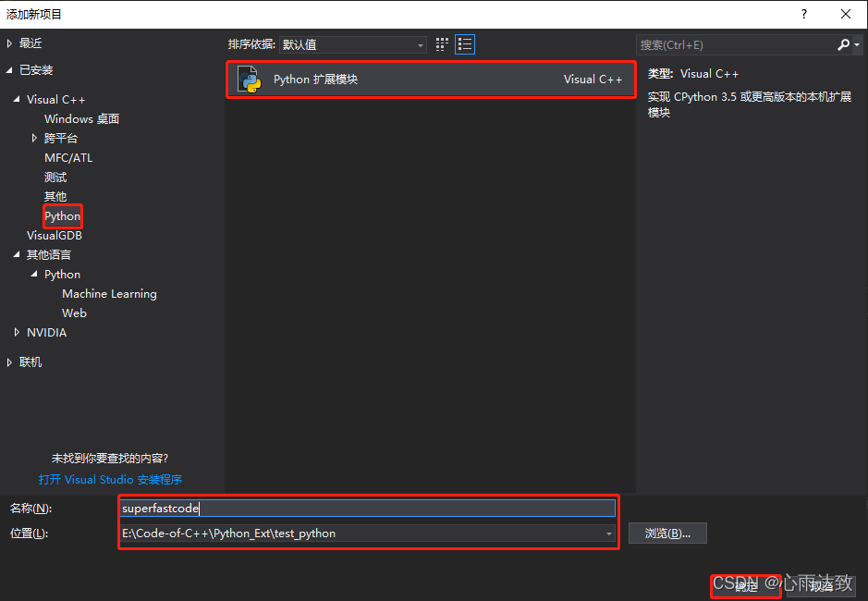Open the location path dropdown
Screen dimensions: 868x601
coord(609,534)
